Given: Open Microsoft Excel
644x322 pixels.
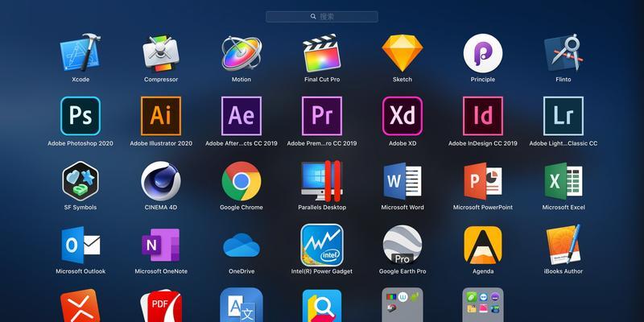Looking at the screenshot, I should [563, 180].
